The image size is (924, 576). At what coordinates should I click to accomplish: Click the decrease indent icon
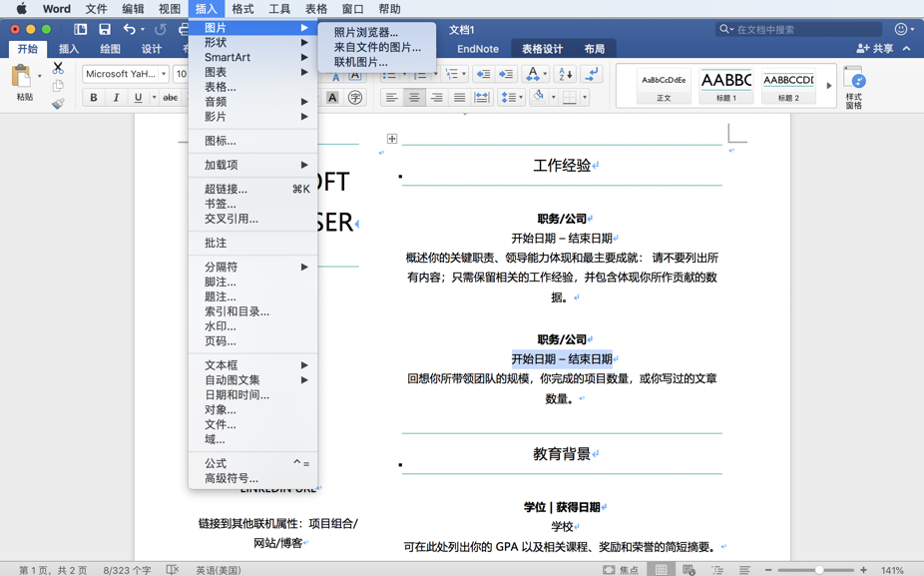tap(483, 74)
